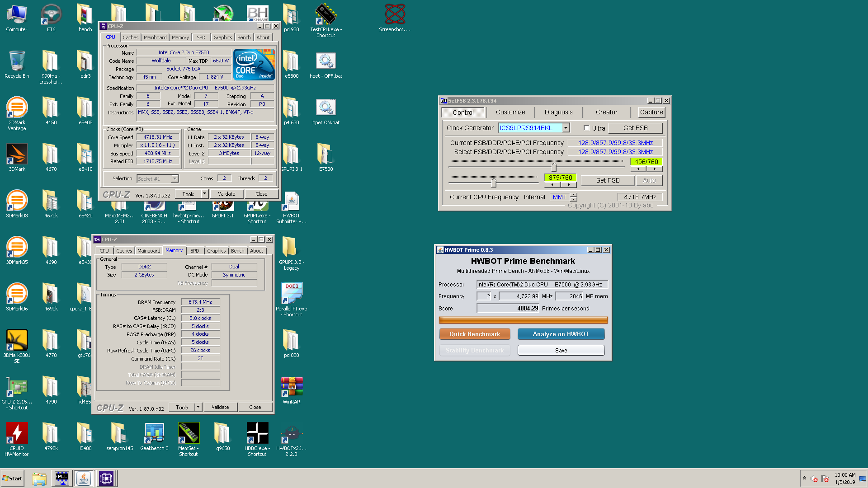Open Tools dropdown arrow in Memory CPU-Z window
The width and height of the screenshot is (868, 488).
coord(198,407)
